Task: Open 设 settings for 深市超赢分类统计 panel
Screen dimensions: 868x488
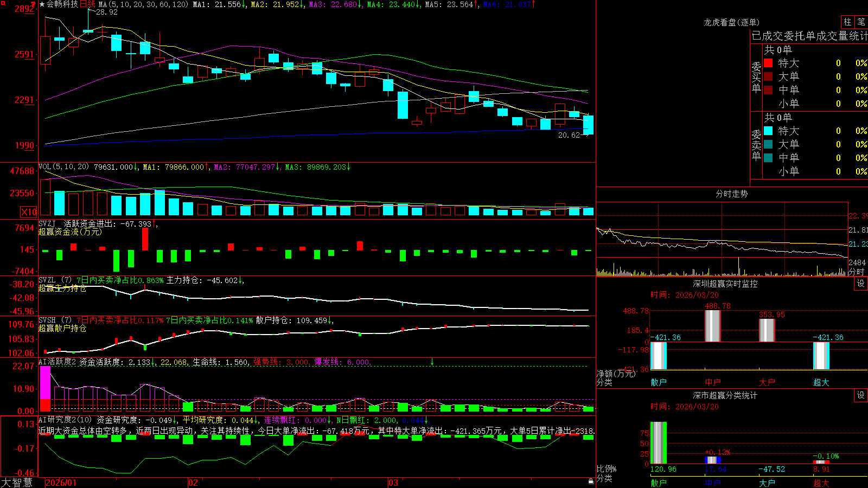Action: coord(861,395)
